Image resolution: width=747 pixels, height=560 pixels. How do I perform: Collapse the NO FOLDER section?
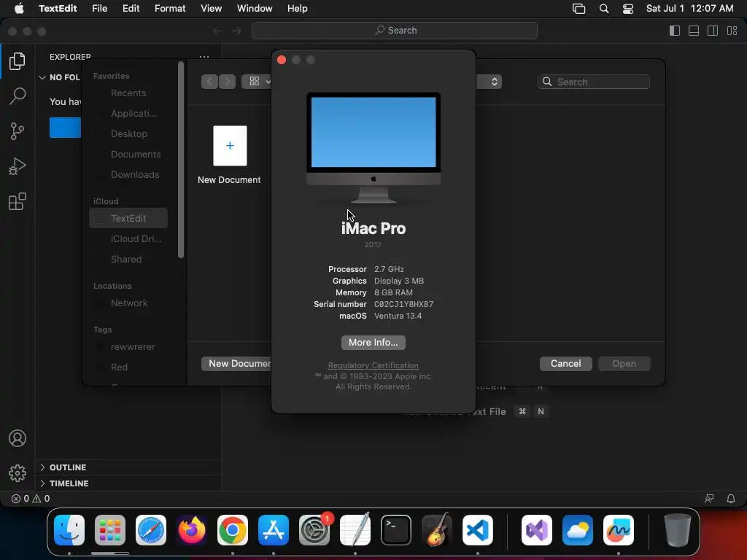pyautogui.click(x=59, y=77)
